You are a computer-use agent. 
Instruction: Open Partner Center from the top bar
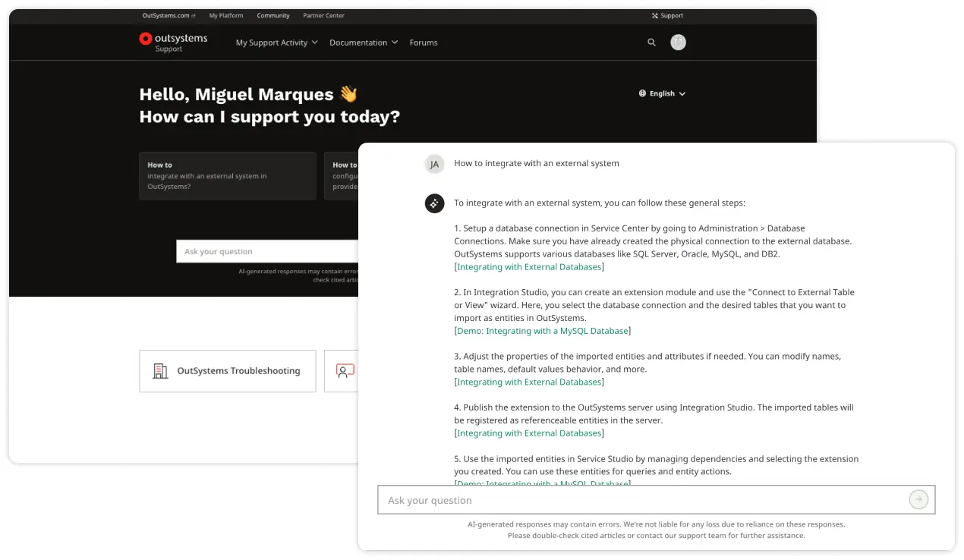(323, 15)
